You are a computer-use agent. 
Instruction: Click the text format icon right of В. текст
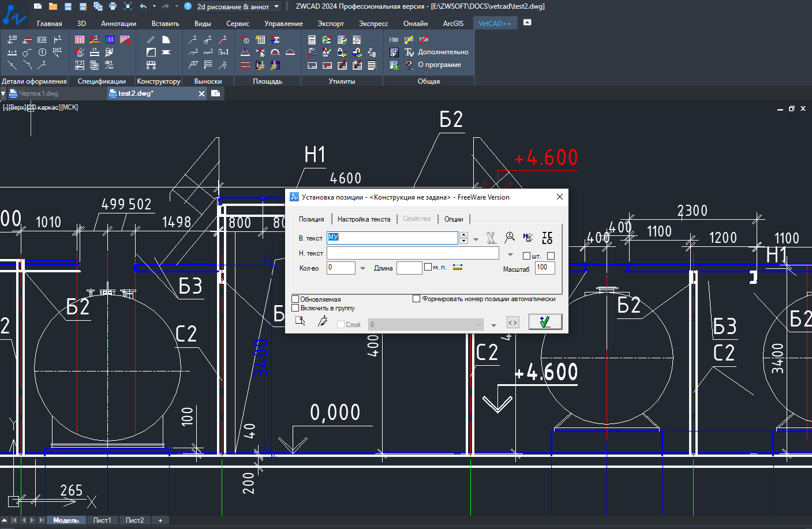tap(491, 238)
